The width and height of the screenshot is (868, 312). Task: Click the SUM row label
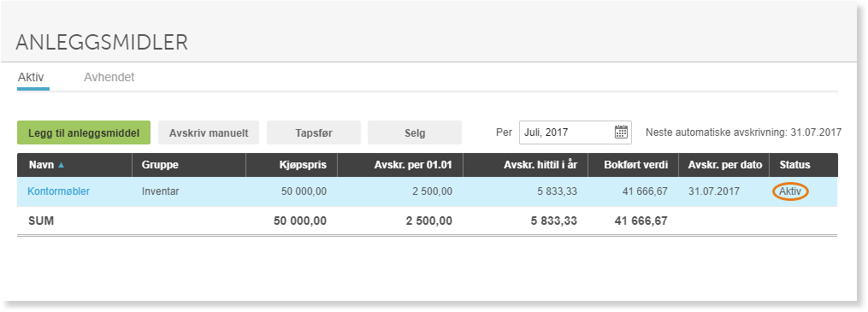pos(41,221)
